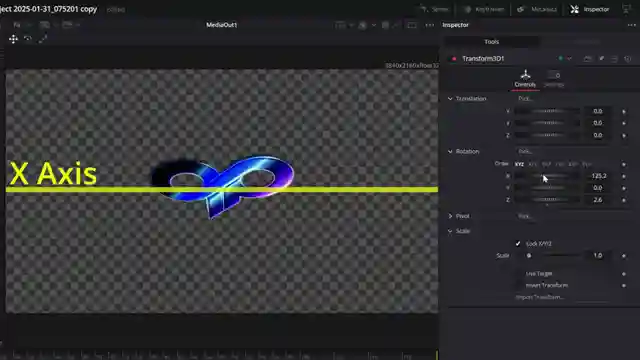This screenshot has height=360, width=640.
Task: Open the Controls tab of Transform3D1
Action: click(525, 79)
